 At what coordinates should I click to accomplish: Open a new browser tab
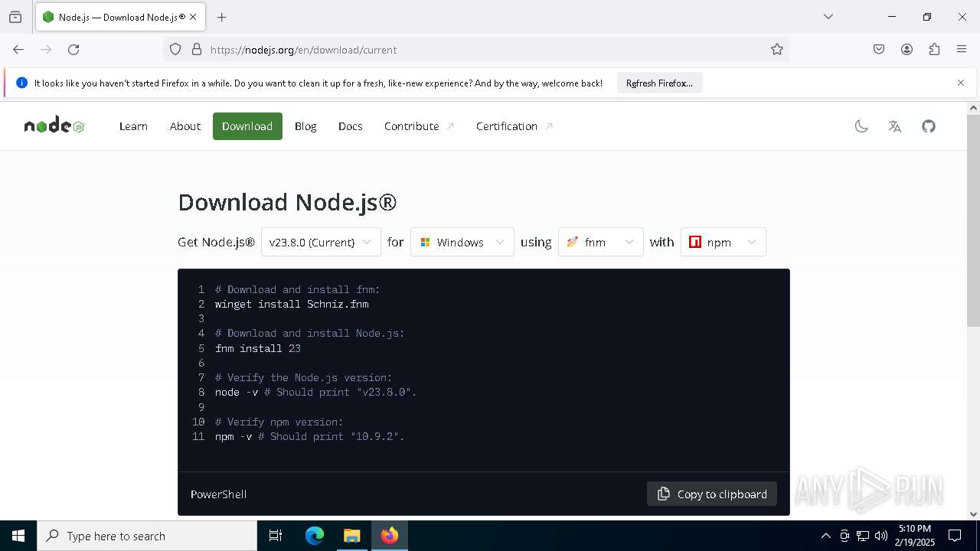tap(221, 17)
